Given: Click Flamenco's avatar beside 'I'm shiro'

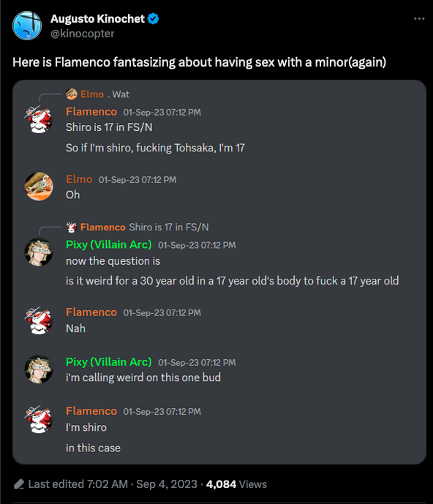Looking at the screenshot, I should (x=39, y=419).
